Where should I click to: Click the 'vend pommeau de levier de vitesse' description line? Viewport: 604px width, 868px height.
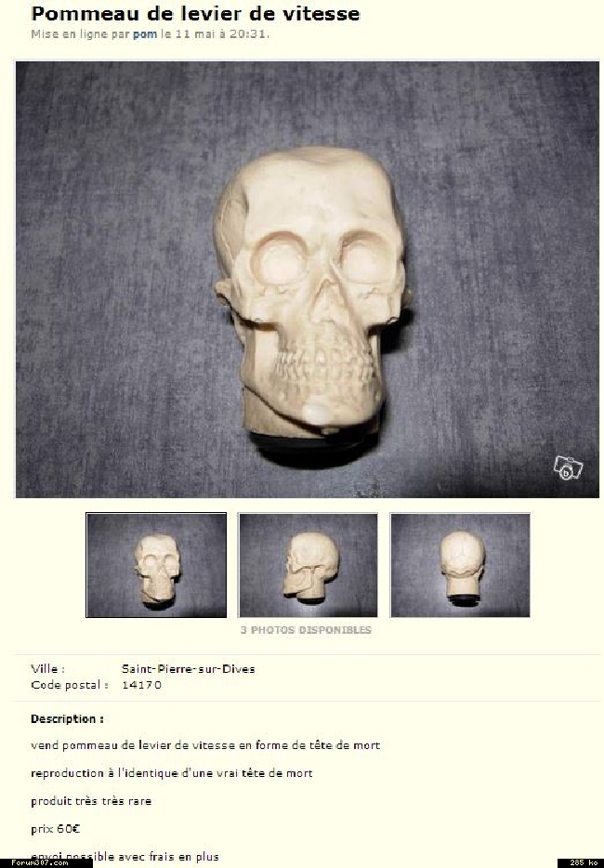[x=205, y=745]
